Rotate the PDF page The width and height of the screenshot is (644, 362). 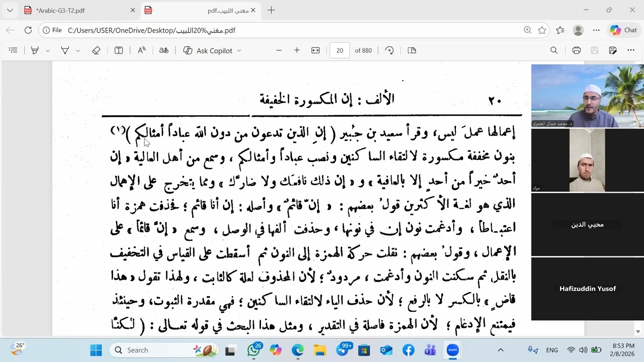tap(389, 50)
